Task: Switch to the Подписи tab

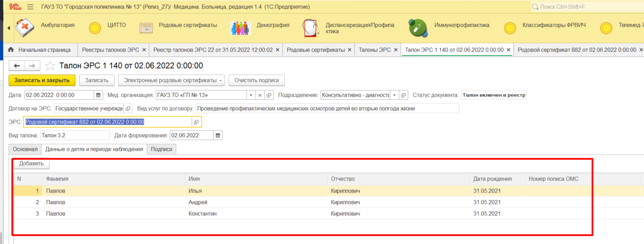Action: click(x=161, y=149)
